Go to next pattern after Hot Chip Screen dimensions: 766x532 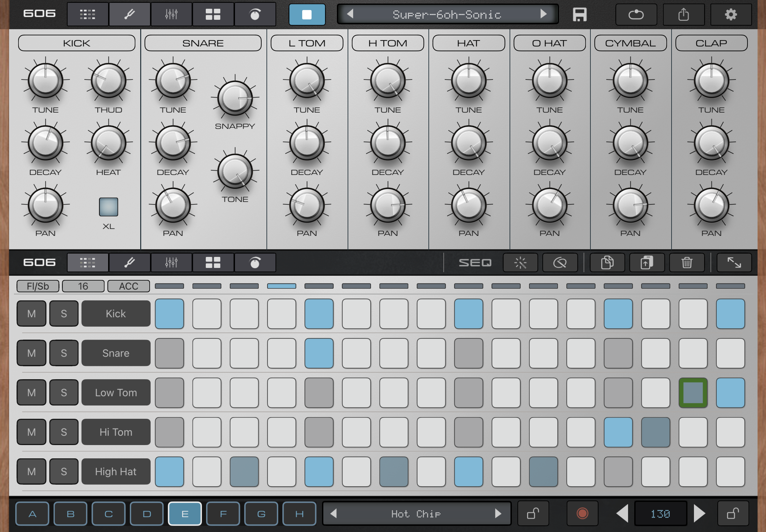498,513
